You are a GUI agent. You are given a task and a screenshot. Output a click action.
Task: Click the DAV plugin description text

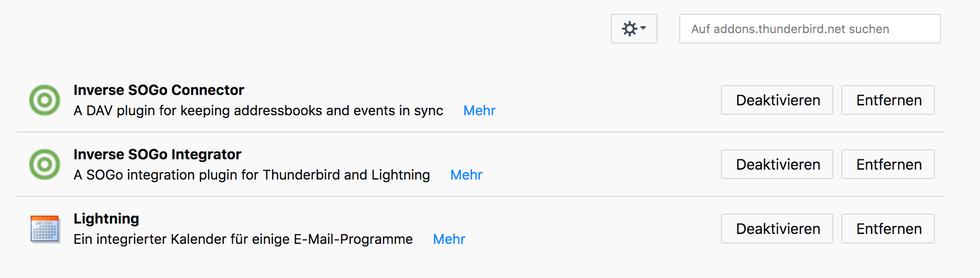tap(258, 111)
